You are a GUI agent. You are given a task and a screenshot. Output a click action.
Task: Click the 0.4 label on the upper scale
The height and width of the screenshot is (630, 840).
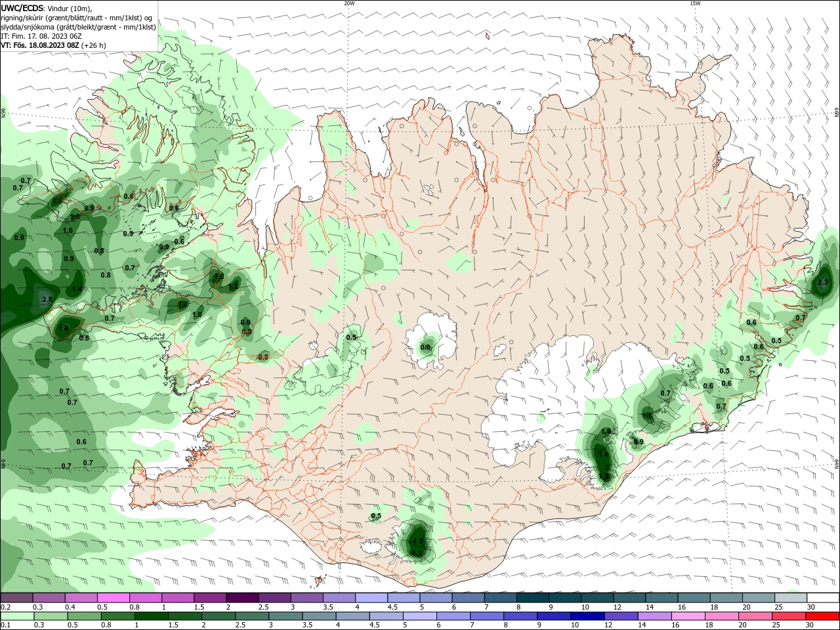(x=70, y=607)
